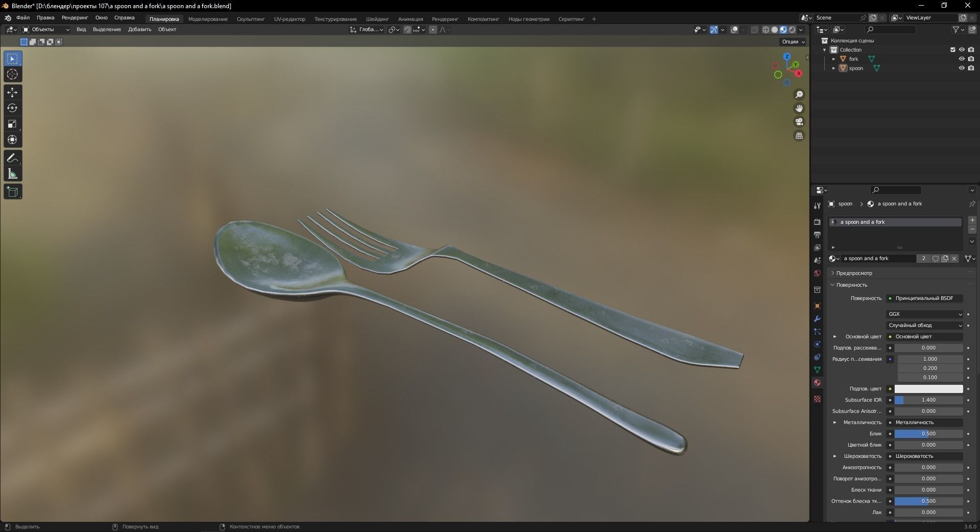The height and width of the screenshot is (532, 980).
Task: Disable spoon render visibility (camera icon)
Action: (972, 68)
